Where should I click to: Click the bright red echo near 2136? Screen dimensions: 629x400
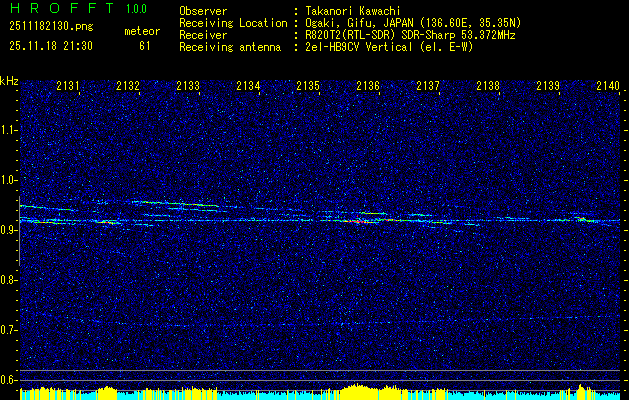coord(358,220)
